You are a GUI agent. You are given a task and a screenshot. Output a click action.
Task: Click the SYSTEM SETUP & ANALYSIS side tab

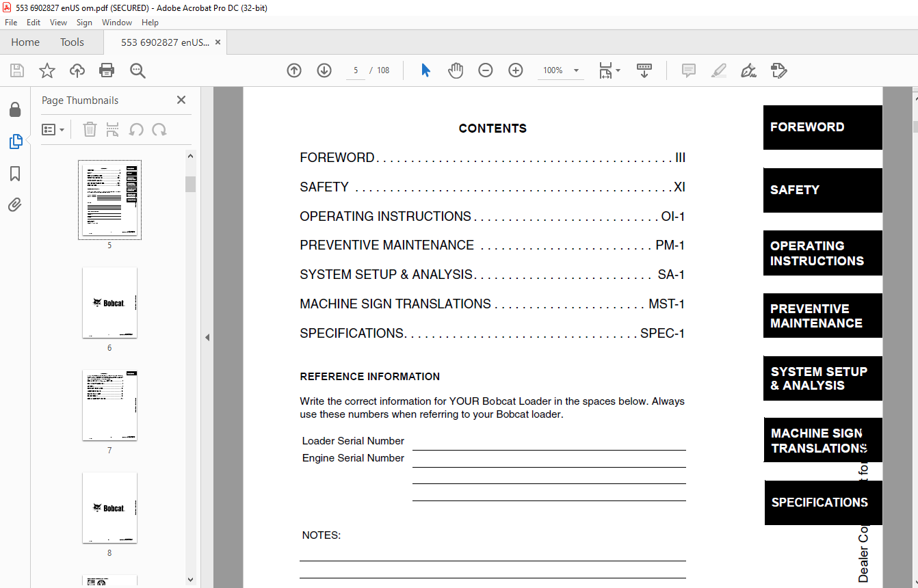823,378
